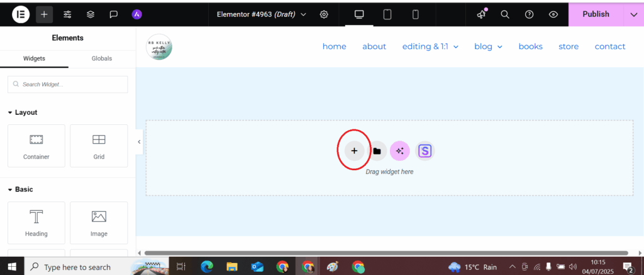
Task: Open page settings gear icon
Action: click(324, 14)
